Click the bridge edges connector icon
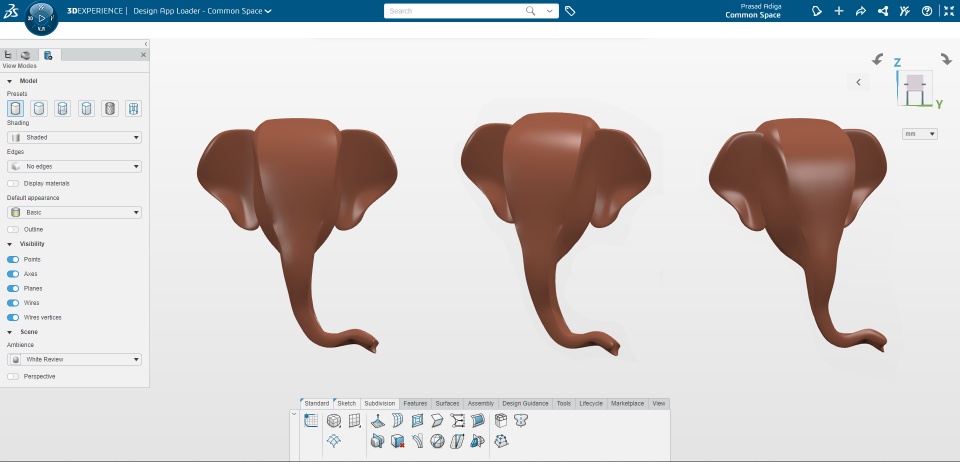The height and width of the screenshot is (462, 960). point(457,420)
